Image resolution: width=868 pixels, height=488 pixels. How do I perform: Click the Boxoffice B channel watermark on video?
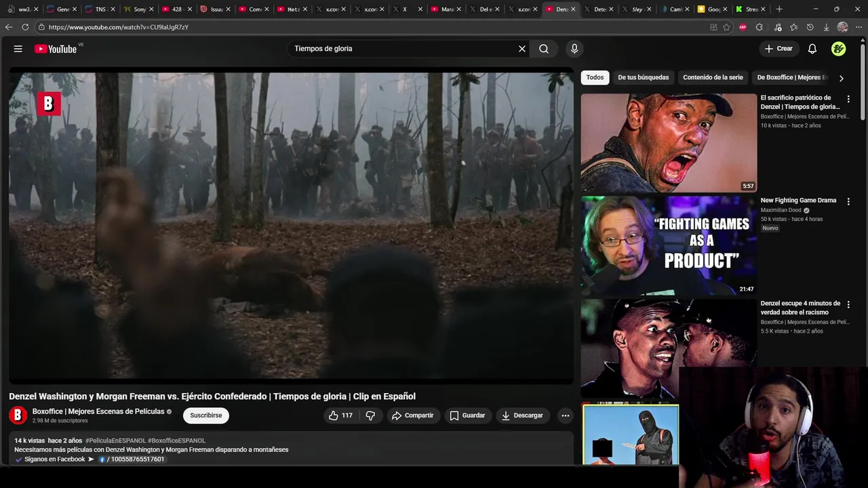pyautogui.click(x=48, y=104)
